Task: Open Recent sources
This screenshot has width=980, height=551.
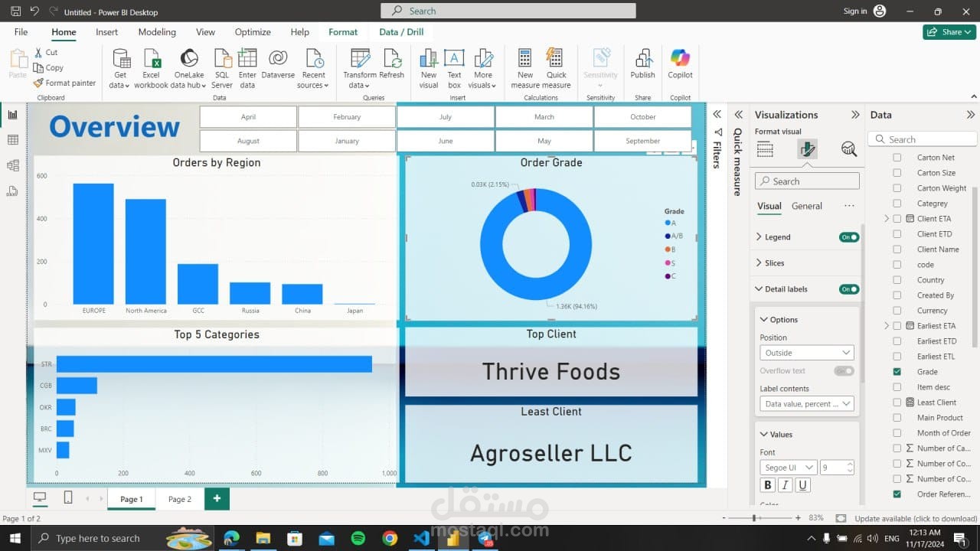Action: (x=313, y=68)
